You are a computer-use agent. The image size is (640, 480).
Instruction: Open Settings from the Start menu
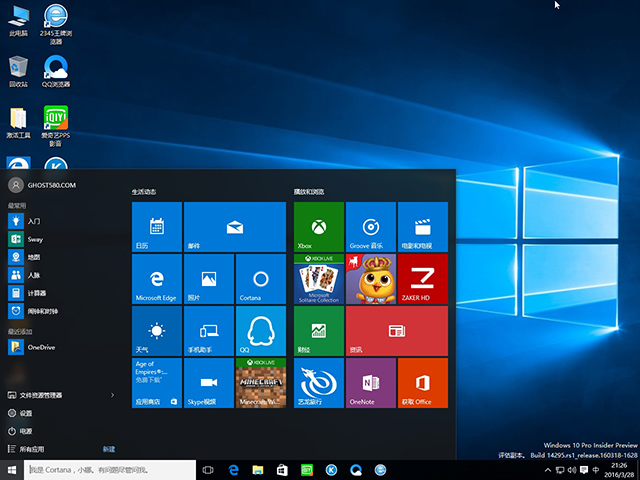coord(26,413)
